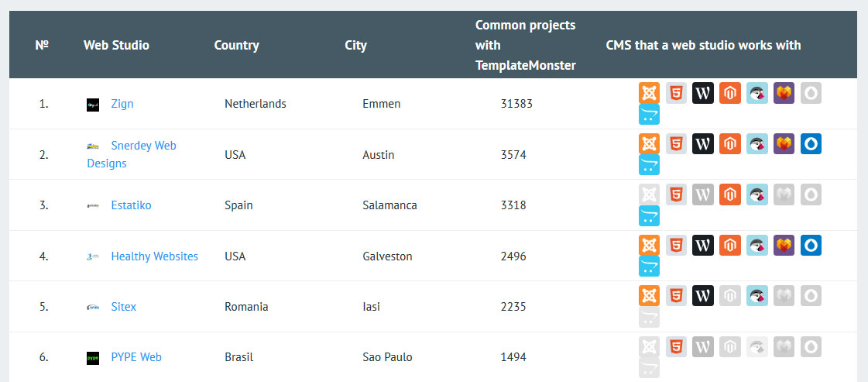The image size is (868, 382).
Task: Follow the Sitex link
Action: 123,307
